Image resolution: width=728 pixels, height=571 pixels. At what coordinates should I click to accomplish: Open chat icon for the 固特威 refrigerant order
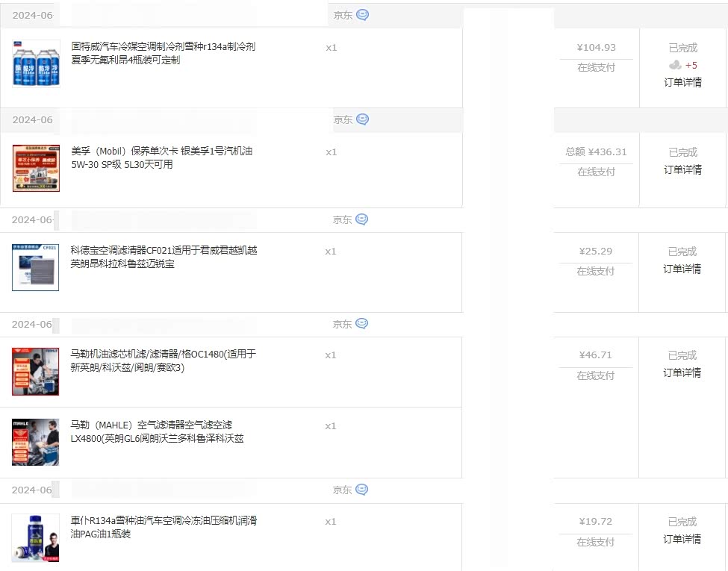pos(362,15)
